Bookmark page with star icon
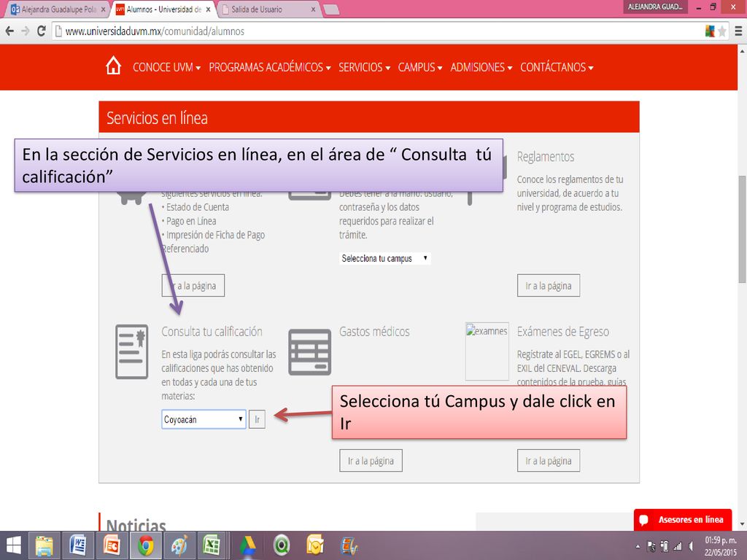Image resolution: width=747 pixels, height=560 pixels. [722, 31]
